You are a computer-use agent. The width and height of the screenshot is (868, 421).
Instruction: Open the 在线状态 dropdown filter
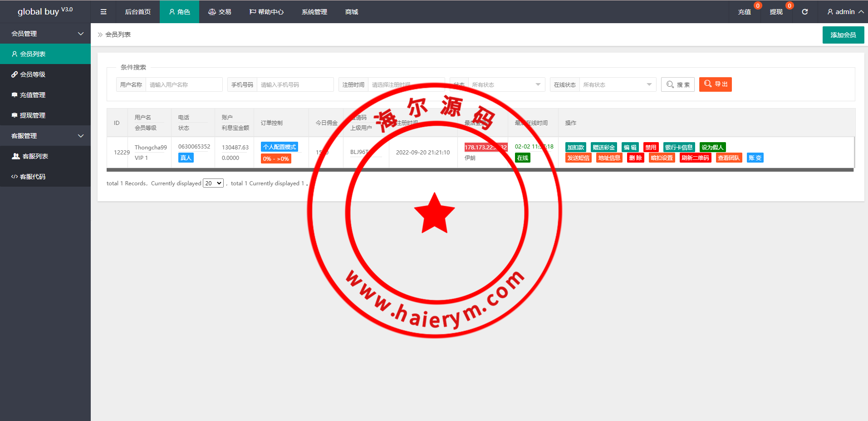[x=617, y=85]
